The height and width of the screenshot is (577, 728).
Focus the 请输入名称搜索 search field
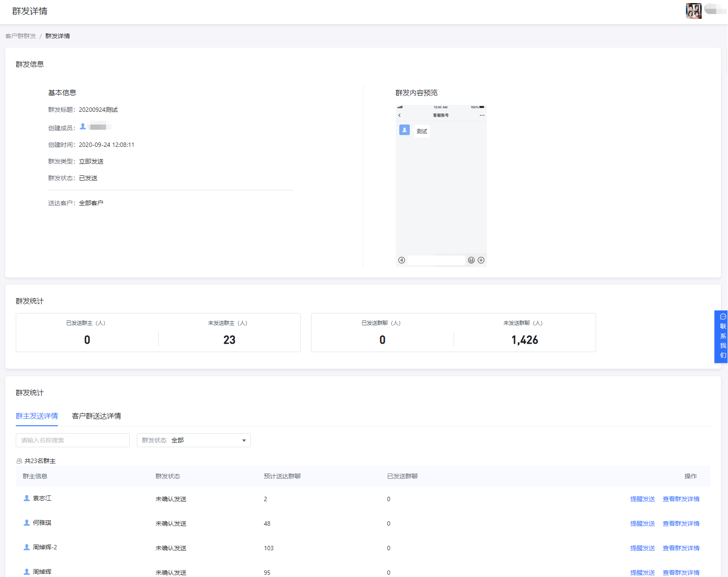73,440
